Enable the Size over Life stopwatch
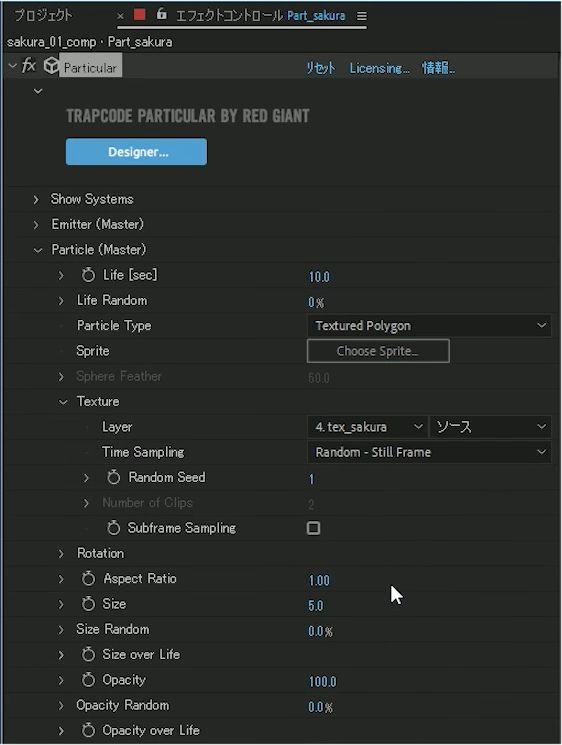 (88, 654)
